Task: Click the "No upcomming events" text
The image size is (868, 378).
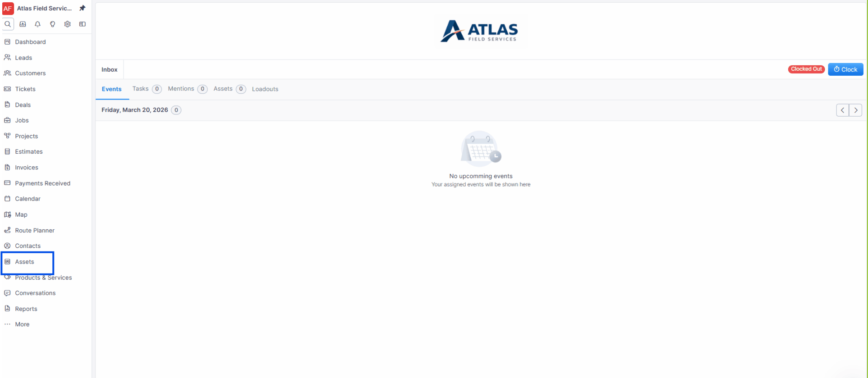Action: point(481,176)
